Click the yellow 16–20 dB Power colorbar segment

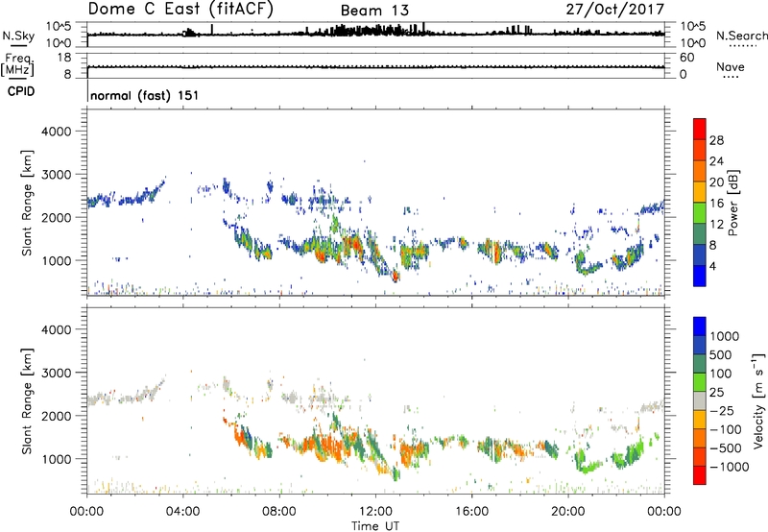[x=700, y=191]
